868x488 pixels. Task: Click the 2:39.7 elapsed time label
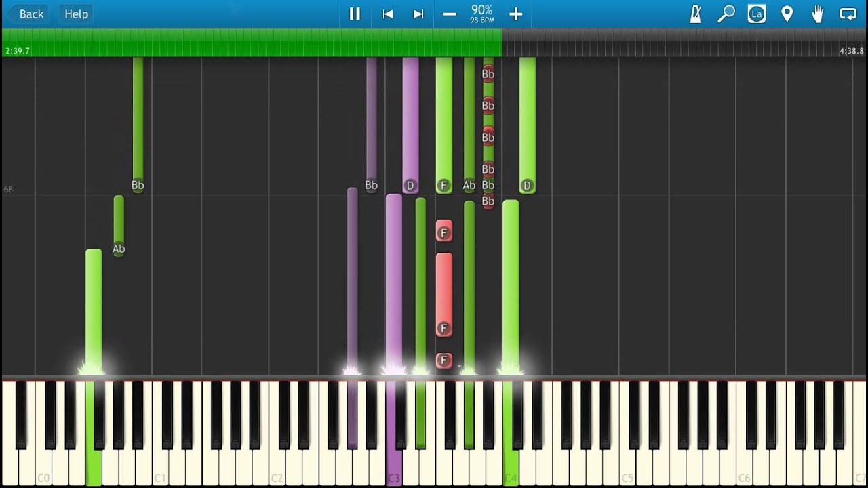pyautogui.click(x=18, y=51)
